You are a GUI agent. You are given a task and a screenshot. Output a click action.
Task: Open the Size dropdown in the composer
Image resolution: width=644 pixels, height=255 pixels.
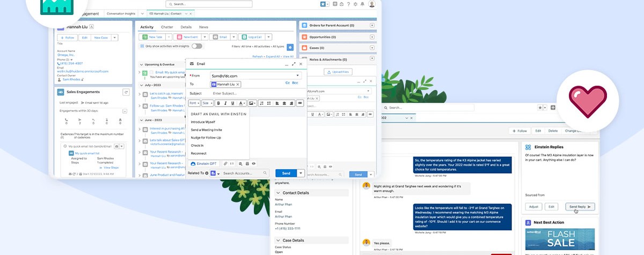pyautogui.click(x=208, y=103)
